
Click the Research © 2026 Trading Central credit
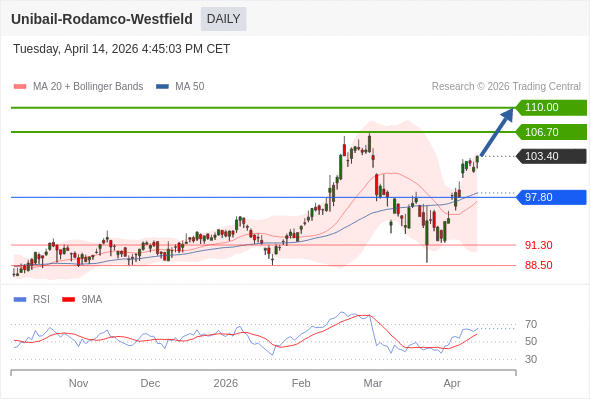pos(506,87)
